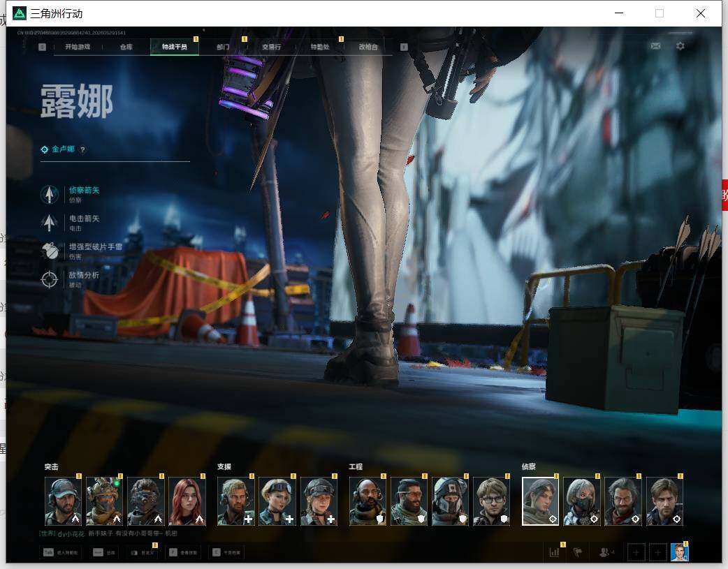The image size is (728, 569).
Task: Click the 敌情分析 skill name
Action: tap(84, 275)
